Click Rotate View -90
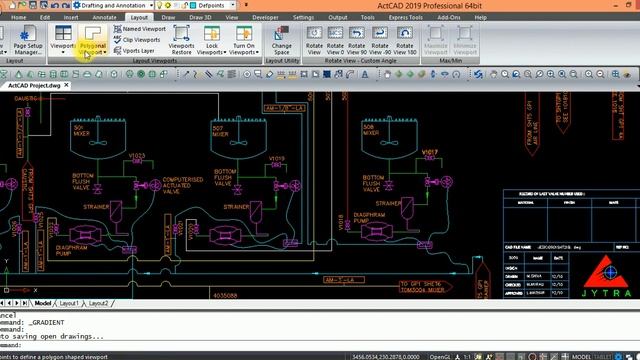Image resolution: width=640 pixels, height=360 pixels. pyautogui.click(x=380, y=40)
